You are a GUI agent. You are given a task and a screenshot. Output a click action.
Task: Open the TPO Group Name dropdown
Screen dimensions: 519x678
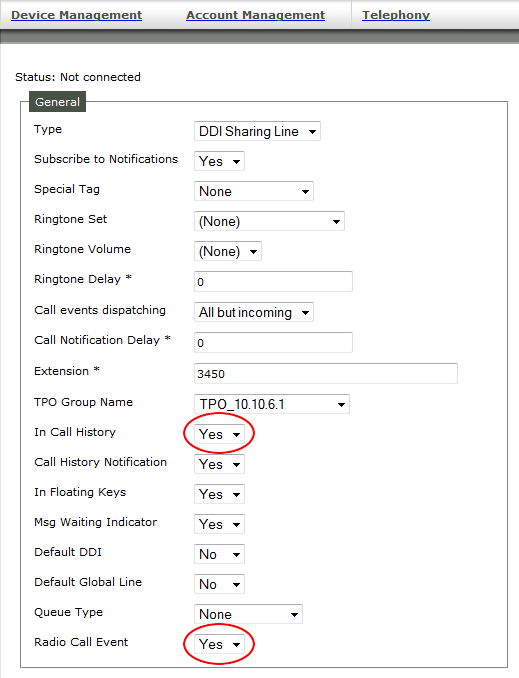point(272,404)
